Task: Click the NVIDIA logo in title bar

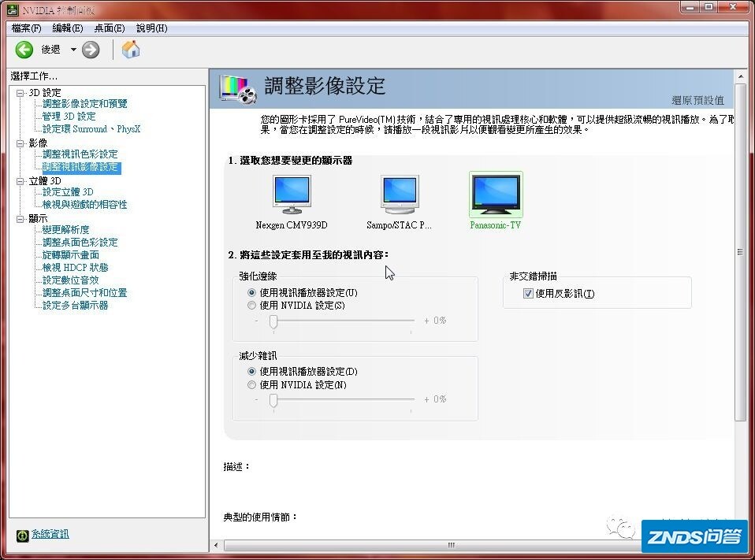Action: (x=13, y=9)
